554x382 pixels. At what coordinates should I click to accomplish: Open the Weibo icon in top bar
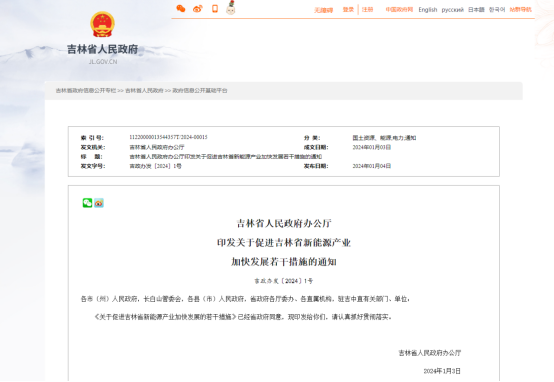[x=198, y=9]
